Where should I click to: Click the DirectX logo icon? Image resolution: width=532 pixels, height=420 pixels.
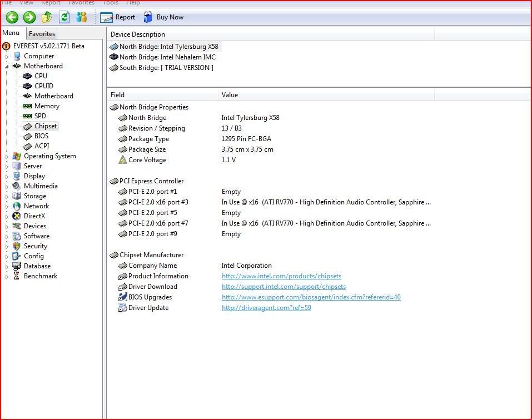[17, 216]
